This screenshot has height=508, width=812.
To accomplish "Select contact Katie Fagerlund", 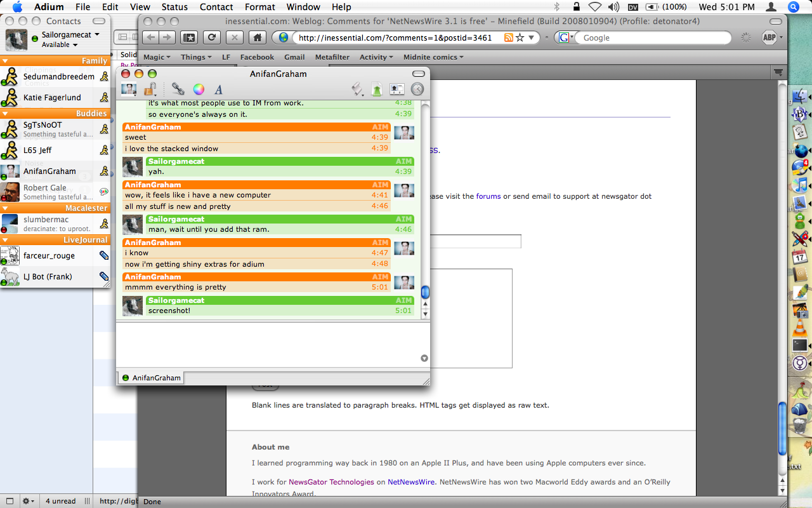I will pos(55,98).
